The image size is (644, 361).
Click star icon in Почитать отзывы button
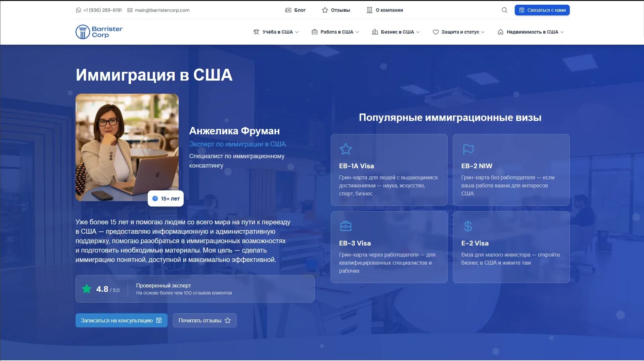click(x=228, y=320)
